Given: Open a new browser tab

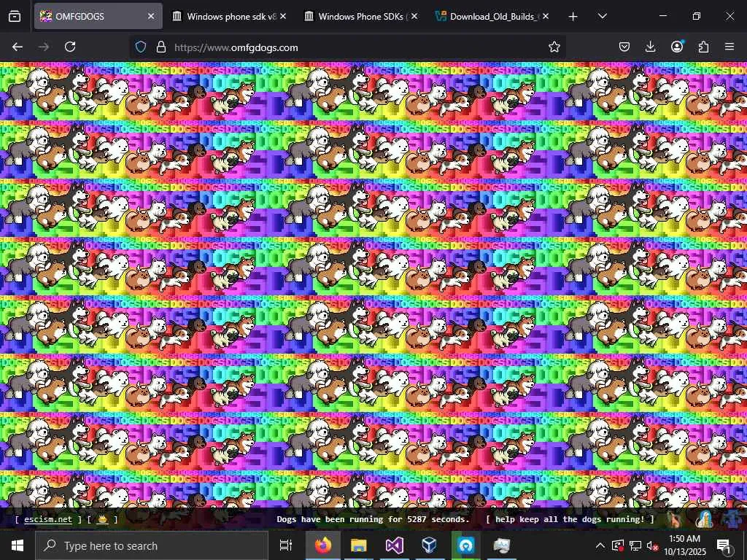Looking at the screenshot, I should pyautogui.click(x=573, y=17).
